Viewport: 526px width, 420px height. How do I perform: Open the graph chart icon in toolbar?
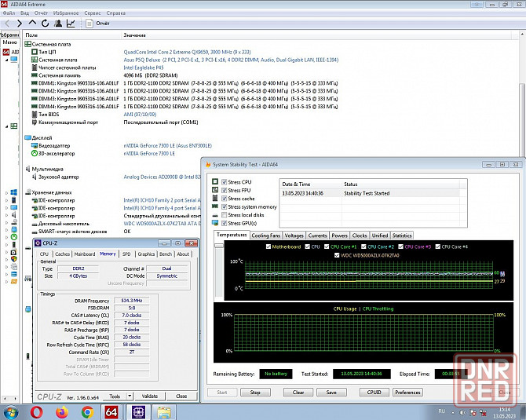click(71, 23)
